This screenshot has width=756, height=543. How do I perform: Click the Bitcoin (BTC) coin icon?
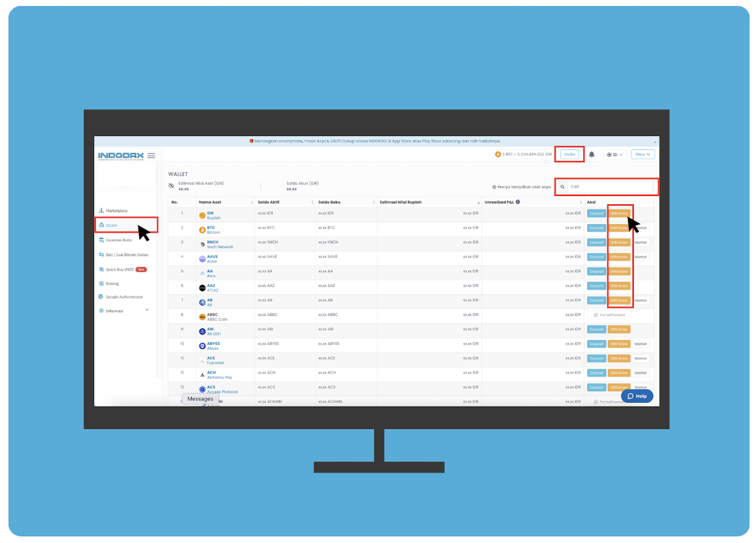(202, 230)
